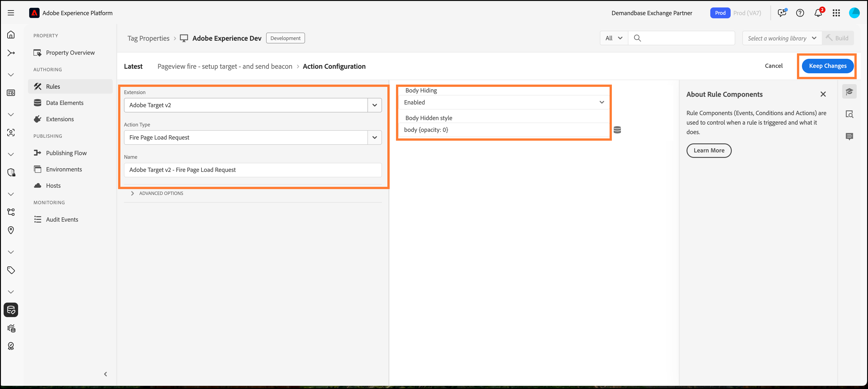Screen dimensions: 868x389
Task: Click the location pin icon in left rail
Action: point(11,230)
